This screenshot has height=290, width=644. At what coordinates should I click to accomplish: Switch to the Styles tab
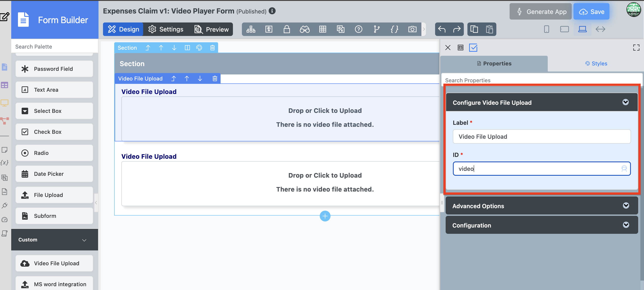pyautogui.click(x=596, y=64)
